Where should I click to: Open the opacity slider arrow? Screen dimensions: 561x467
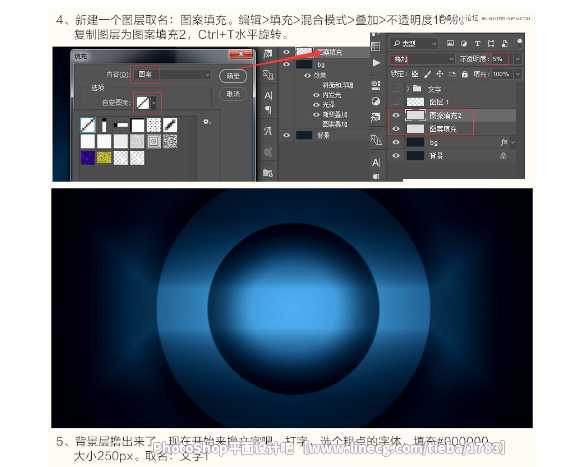coord(517,59)
